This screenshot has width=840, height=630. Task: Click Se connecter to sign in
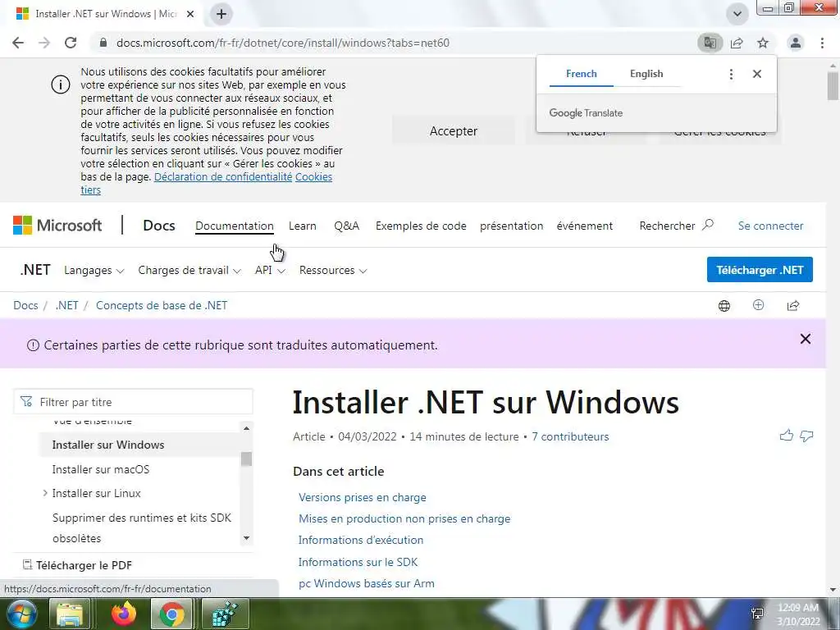point(770,226)
